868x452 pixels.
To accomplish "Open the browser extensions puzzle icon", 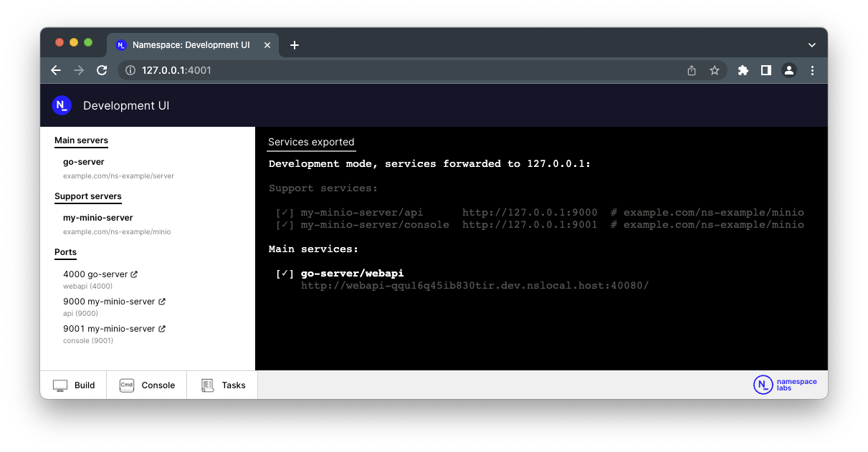I will (743, 70).
